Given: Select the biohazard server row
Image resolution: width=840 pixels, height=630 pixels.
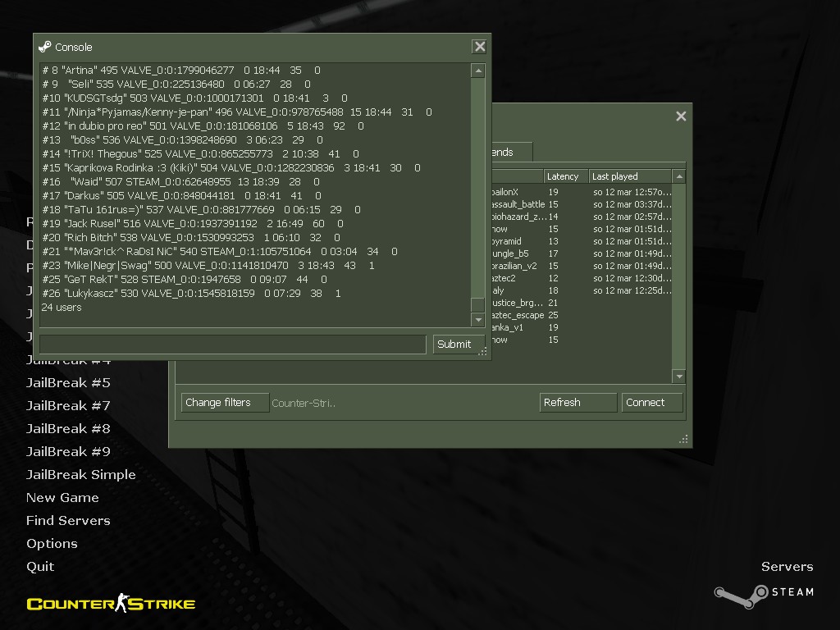Looking at the screenshot, I should click(x=582, y=217).
